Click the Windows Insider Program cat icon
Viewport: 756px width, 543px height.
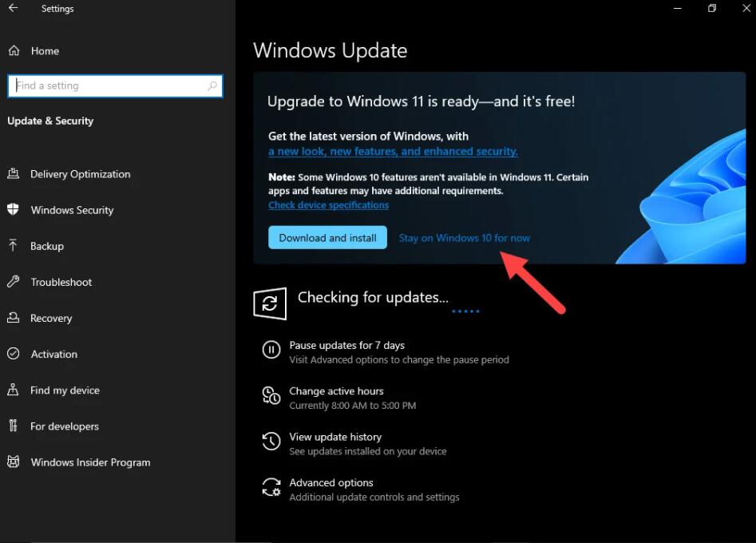pyautogui.click(x=14, y=462)
